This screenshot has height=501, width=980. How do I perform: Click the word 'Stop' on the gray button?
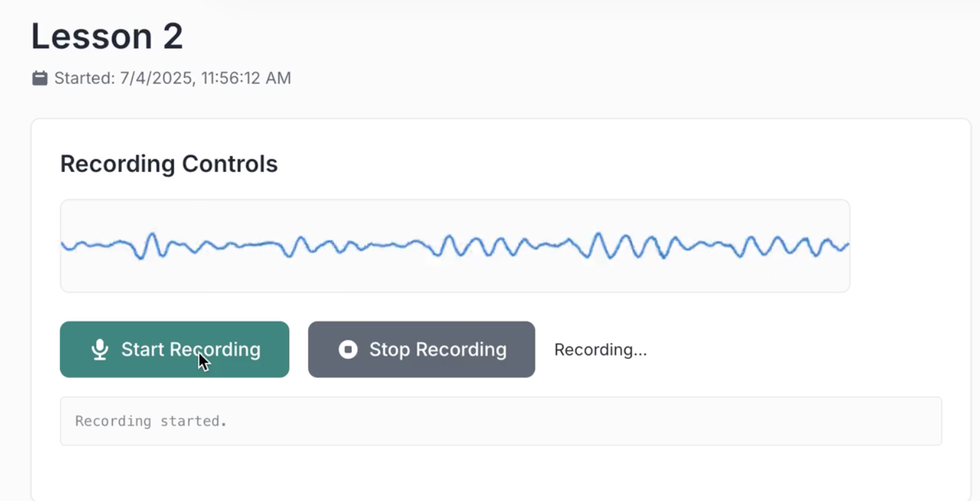coord(389,349)
